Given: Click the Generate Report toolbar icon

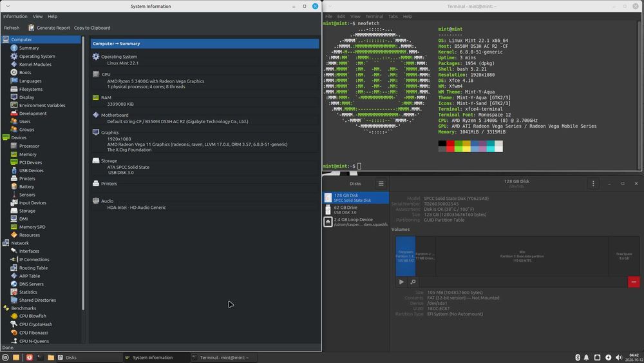Looking at the screenshot, I should coord(31,28).
